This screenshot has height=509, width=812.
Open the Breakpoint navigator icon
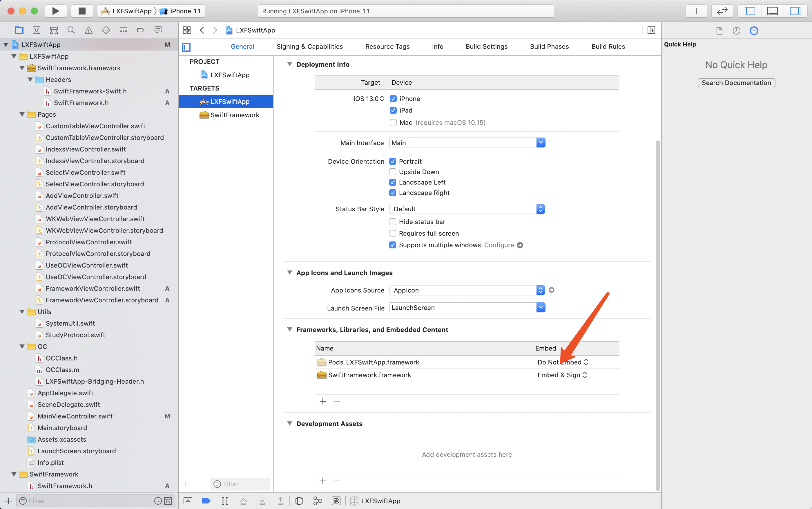141,30
